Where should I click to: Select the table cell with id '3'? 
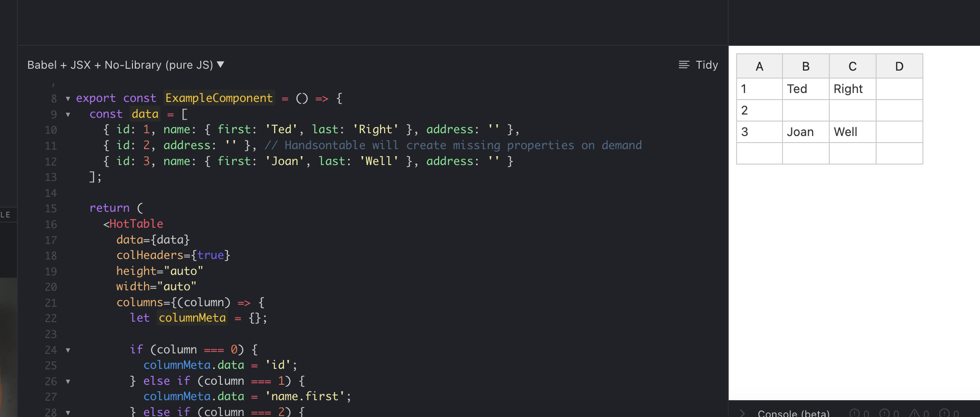(x=760, y=132)
